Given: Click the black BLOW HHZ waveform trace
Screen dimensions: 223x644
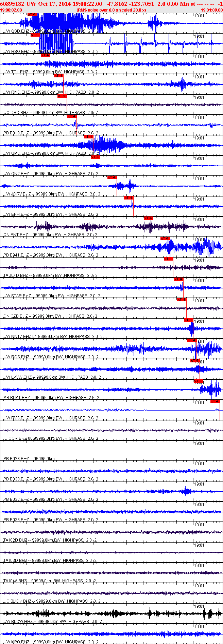Looking at the screenshot, I should click(112, 613).
